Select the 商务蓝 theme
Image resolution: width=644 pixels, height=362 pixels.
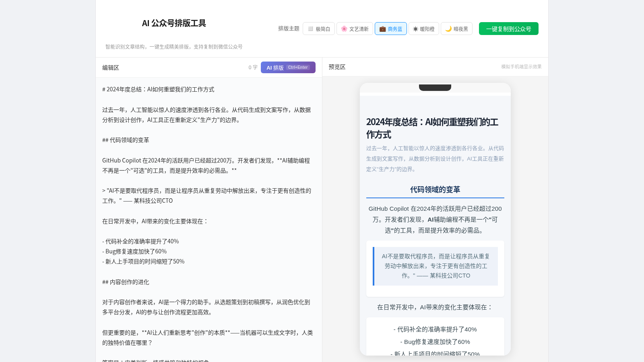click(x=391, y=29)
